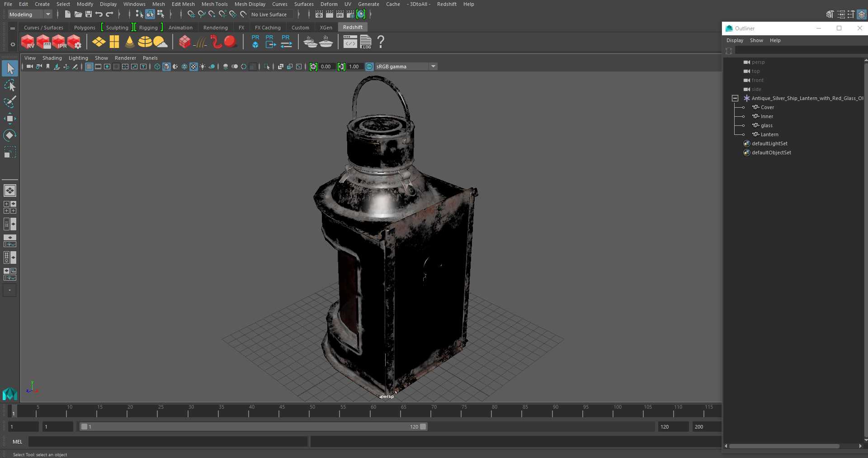
Task: Click the Open Scene folder icon
Action: [78, 14]
